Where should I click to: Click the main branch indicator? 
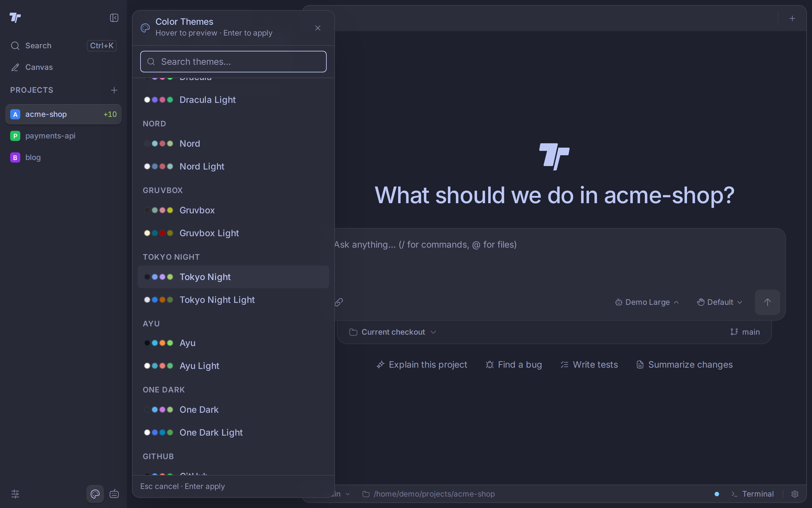coord(745,332)
